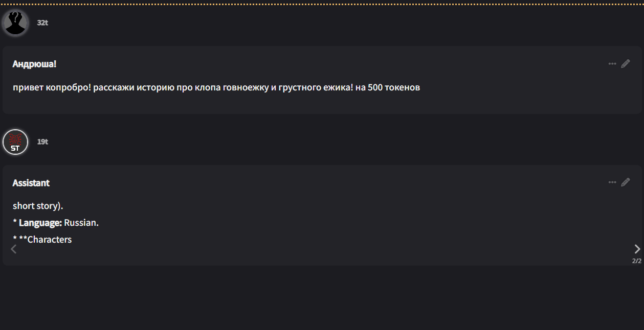Click the word токенов in Андрюша's message
Viewport: 644px width, 330px height.
(403, 87)
